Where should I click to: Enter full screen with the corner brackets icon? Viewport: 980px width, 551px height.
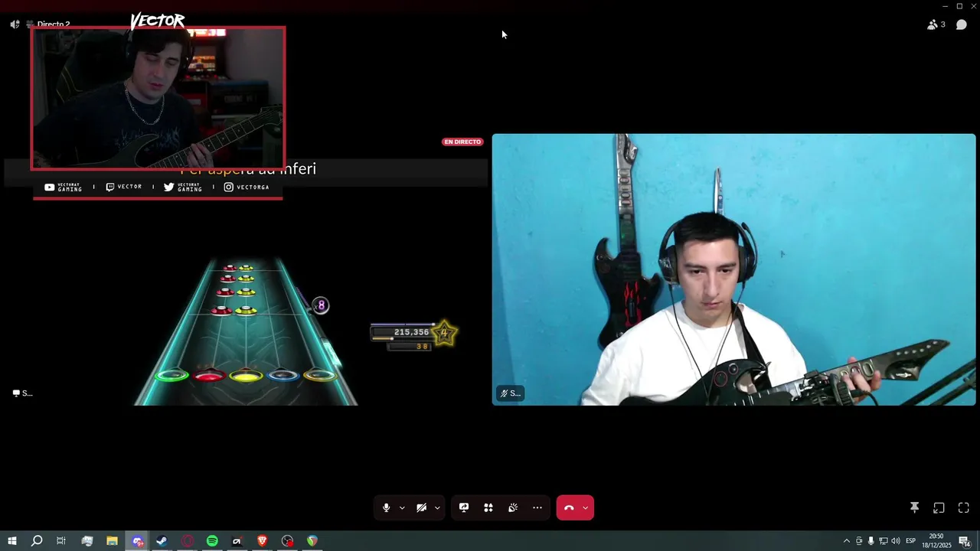(x=964, y=507)
